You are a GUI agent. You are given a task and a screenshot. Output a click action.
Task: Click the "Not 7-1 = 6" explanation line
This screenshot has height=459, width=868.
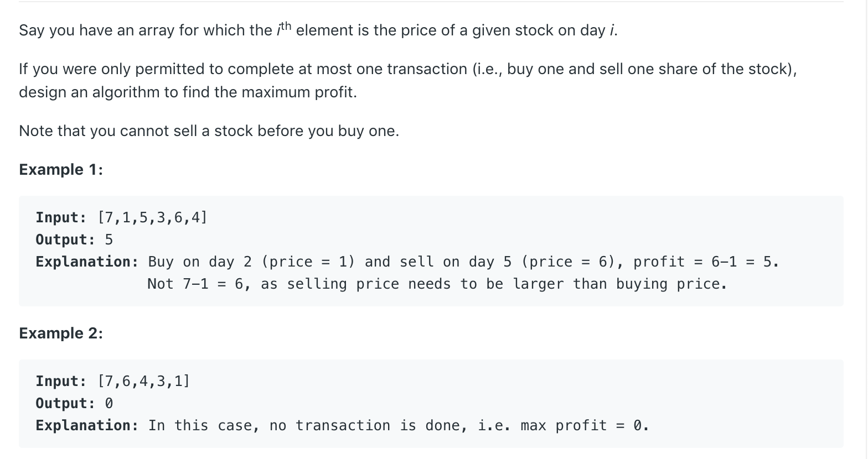(x=437, y=284)
